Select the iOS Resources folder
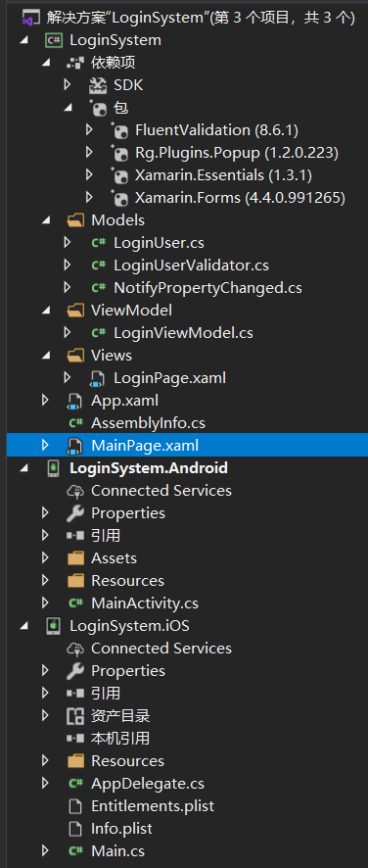368x868 pixels. [x=128, y=760]
